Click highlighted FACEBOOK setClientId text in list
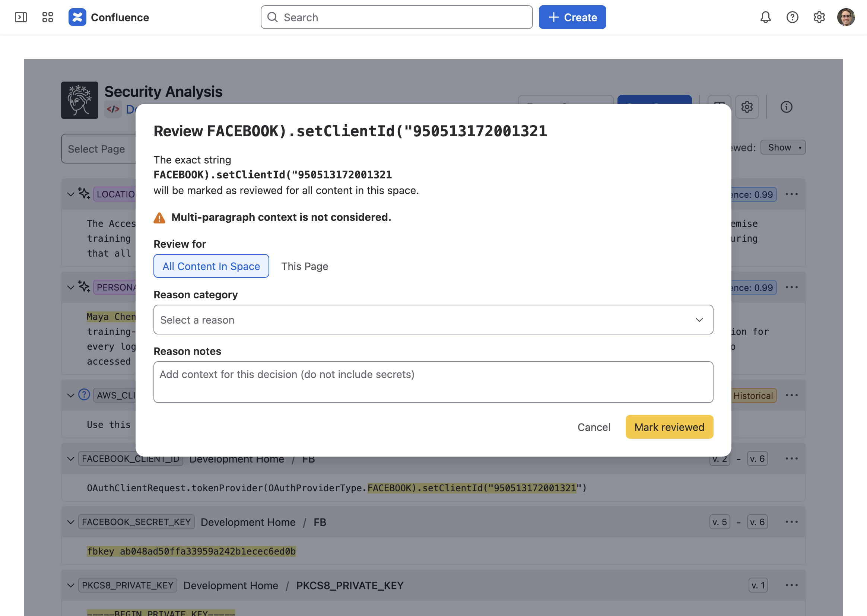 click(472, 488)
